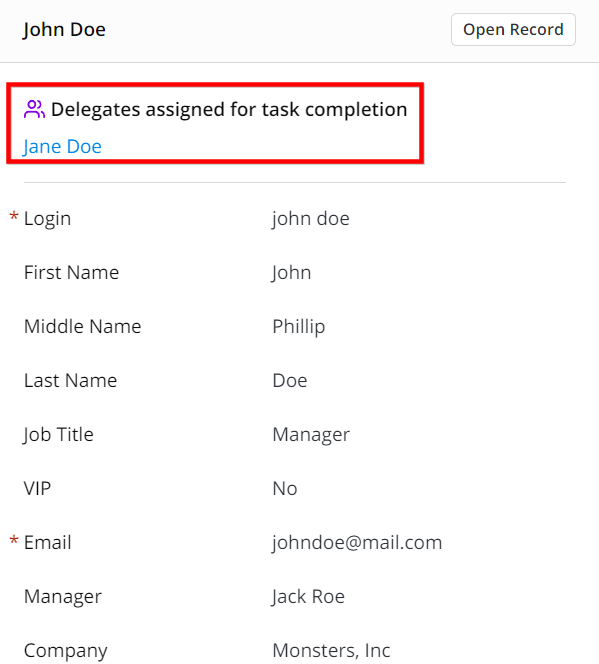Click the VIP value No
599x664 pixels.
click(x=285, y=489)
